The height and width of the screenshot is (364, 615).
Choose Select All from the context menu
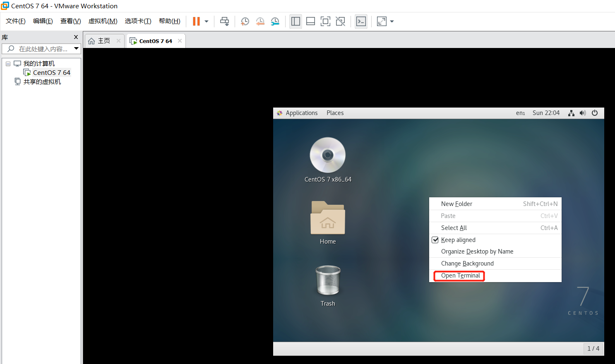[495, 228]
